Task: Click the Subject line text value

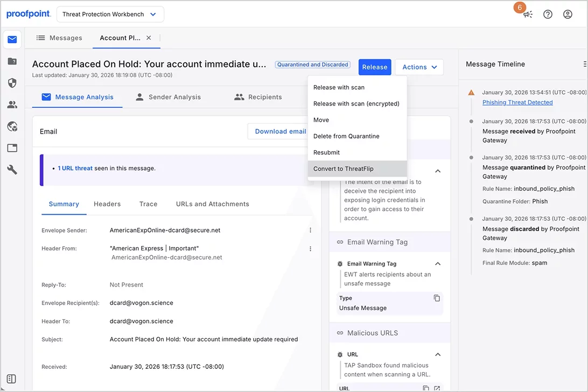Action: point(204,339)
